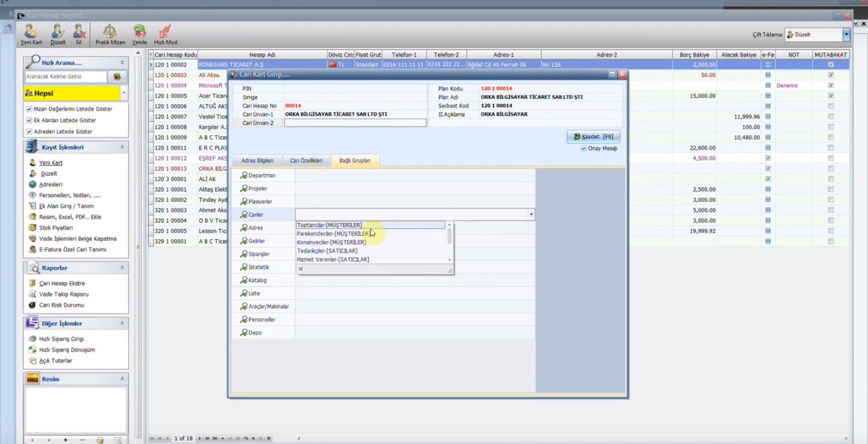This screenshot has width=868, height=444.
Task: Select Tedarikçiler-[SATICILAR] from dropdown list
Action: point(371,251)
